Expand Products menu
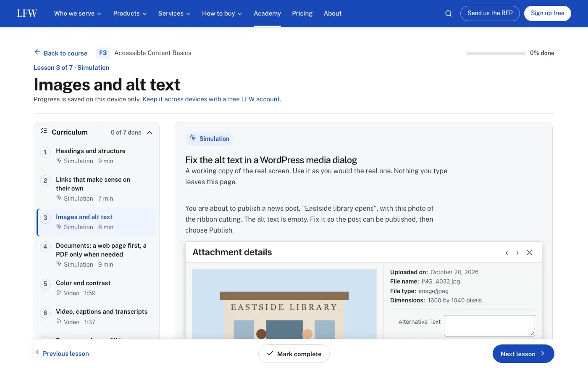588x368 pixels. pos(130,13)
